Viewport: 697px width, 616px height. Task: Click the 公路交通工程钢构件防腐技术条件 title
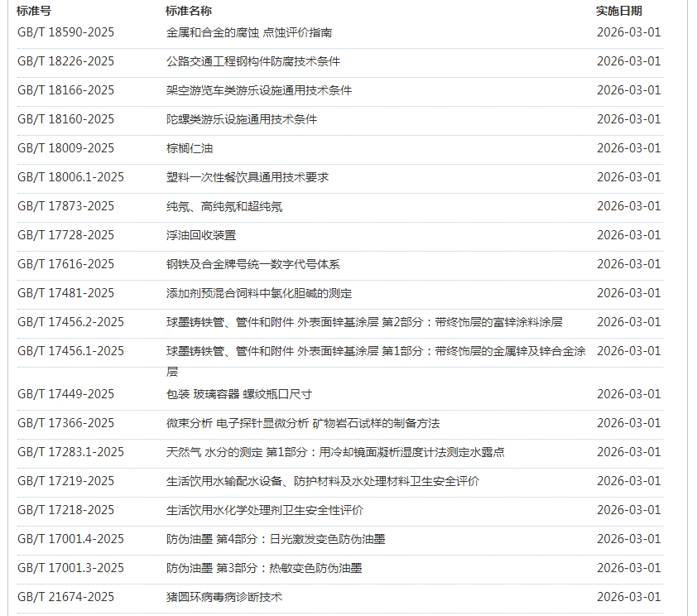(x=252, y=61)
